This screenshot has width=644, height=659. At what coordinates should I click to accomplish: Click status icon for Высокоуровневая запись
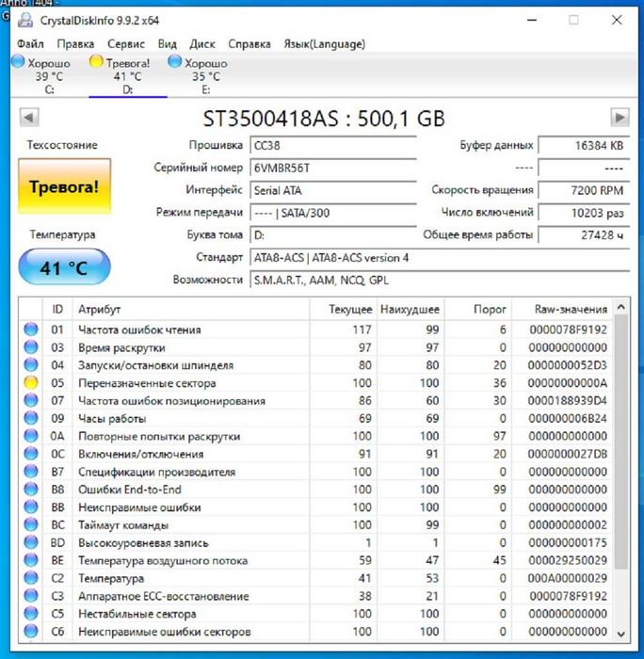[x=31, y=542]
